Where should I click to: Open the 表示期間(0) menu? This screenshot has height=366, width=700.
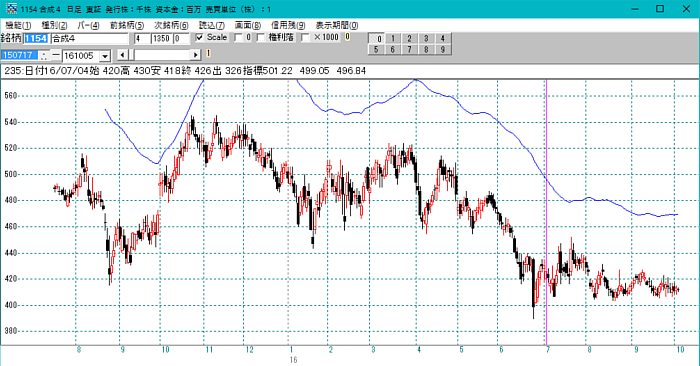(337, 25)
